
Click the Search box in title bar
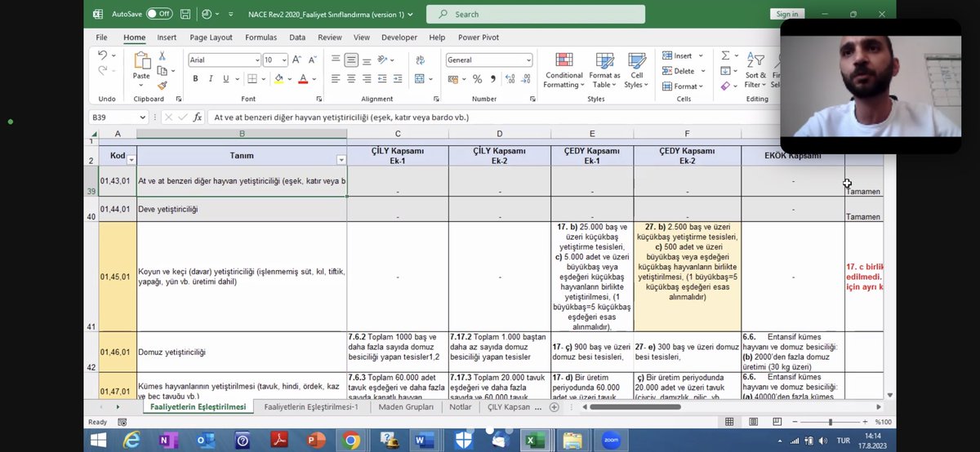click(536, 14)
